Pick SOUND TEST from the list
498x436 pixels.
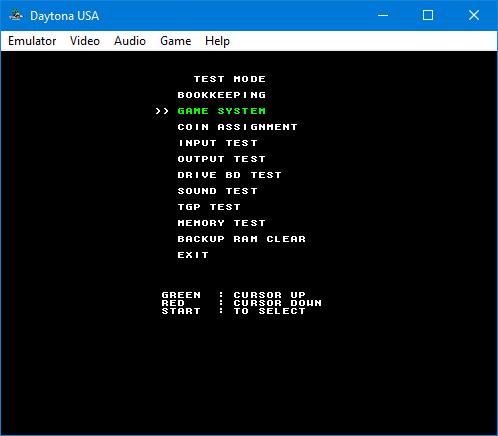pyautogui.click(x=218, y=191)
